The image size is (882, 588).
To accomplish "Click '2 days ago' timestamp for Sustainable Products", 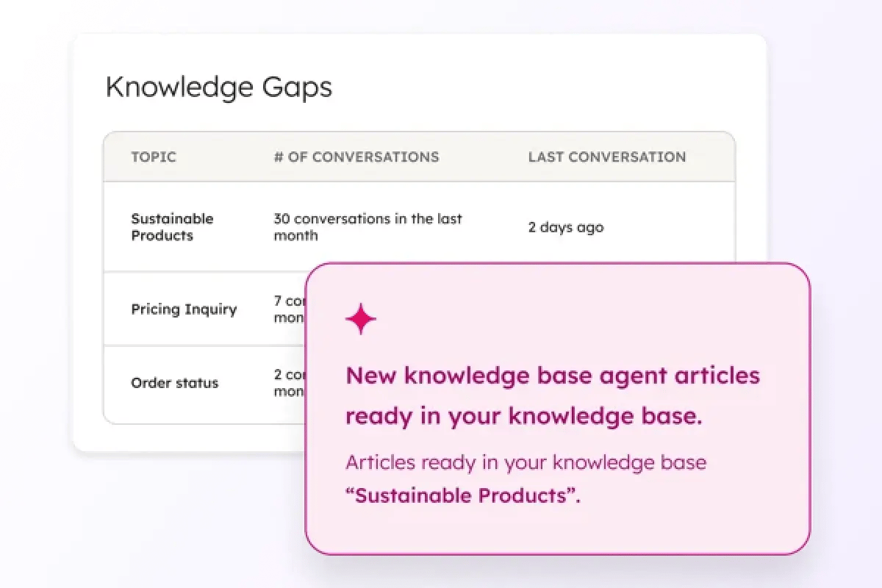I will (x=566, y=227).
